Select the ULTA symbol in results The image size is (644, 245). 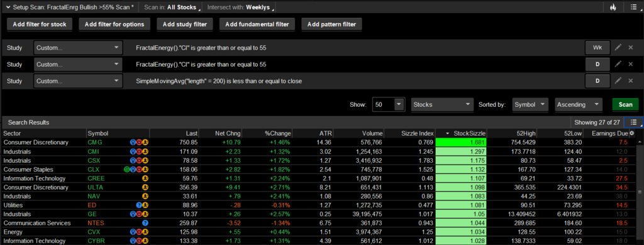[96, 188]
